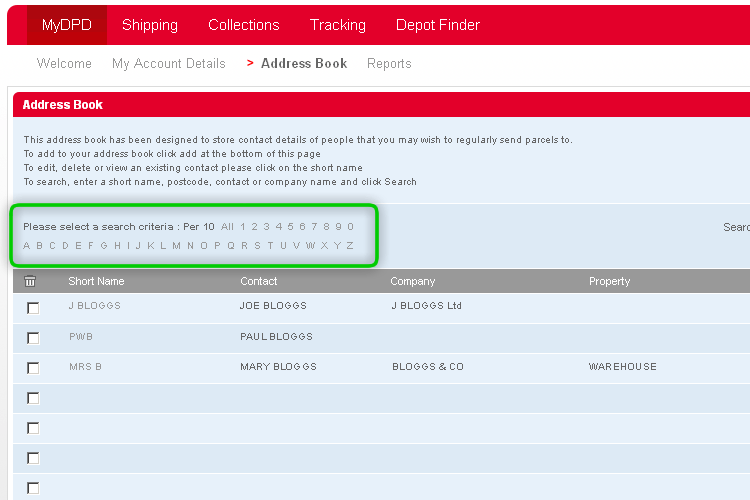This screenshot has height=500, width=750.
Task: Filter contacts by letter N
Action: pyautogui.click(x=190, y=246)
